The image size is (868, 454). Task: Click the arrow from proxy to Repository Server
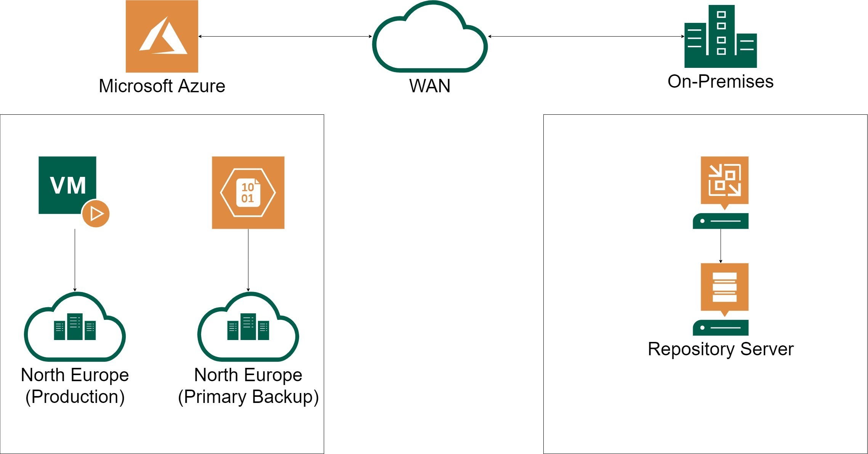pyautogui.click(x=721, y=246)
